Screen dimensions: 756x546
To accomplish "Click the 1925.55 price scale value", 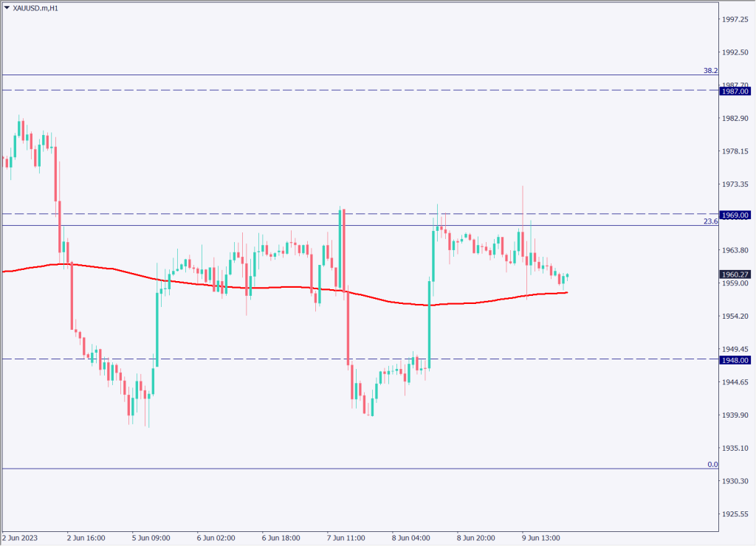I will (736, 514).
